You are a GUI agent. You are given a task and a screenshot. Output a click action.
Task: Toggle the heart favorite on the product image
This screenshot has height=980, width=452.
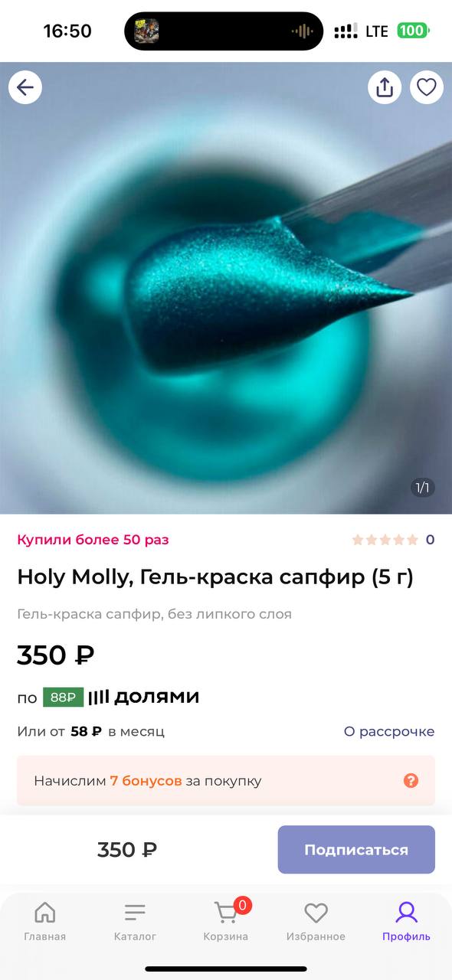coord(427,87)
